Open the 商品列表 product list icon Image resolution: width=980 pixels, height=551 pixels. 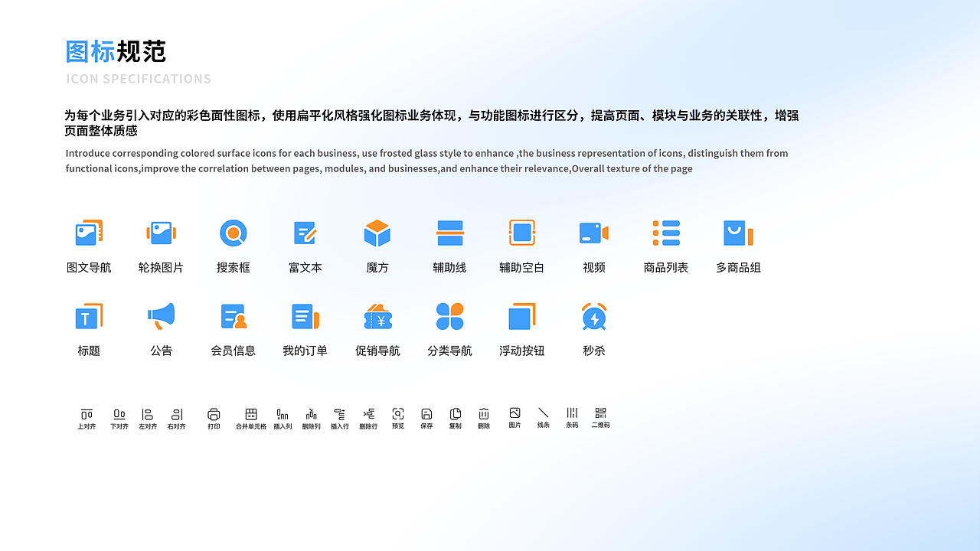(x=666, y=233)
